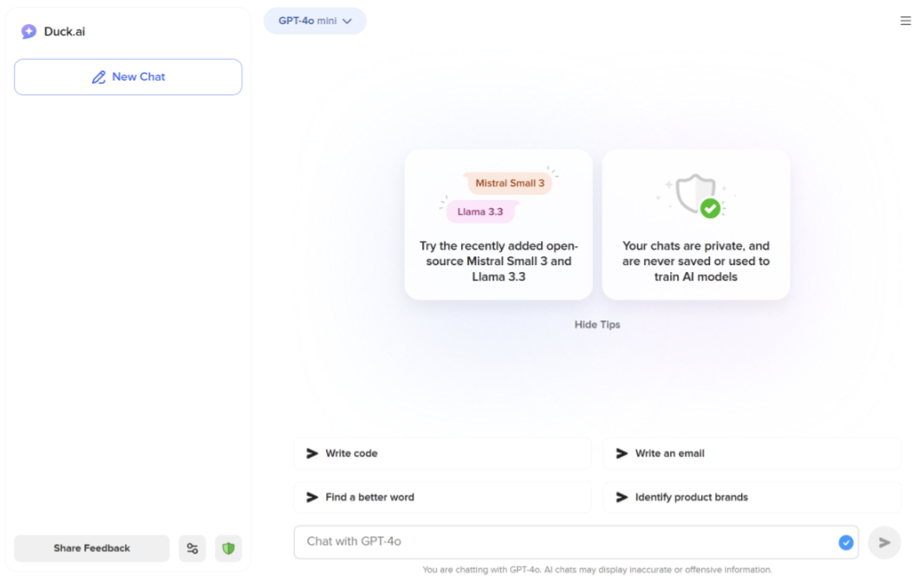Choose the Find a better word suggestion
This screenshot has width=924, height=582.
click(442, 497)
